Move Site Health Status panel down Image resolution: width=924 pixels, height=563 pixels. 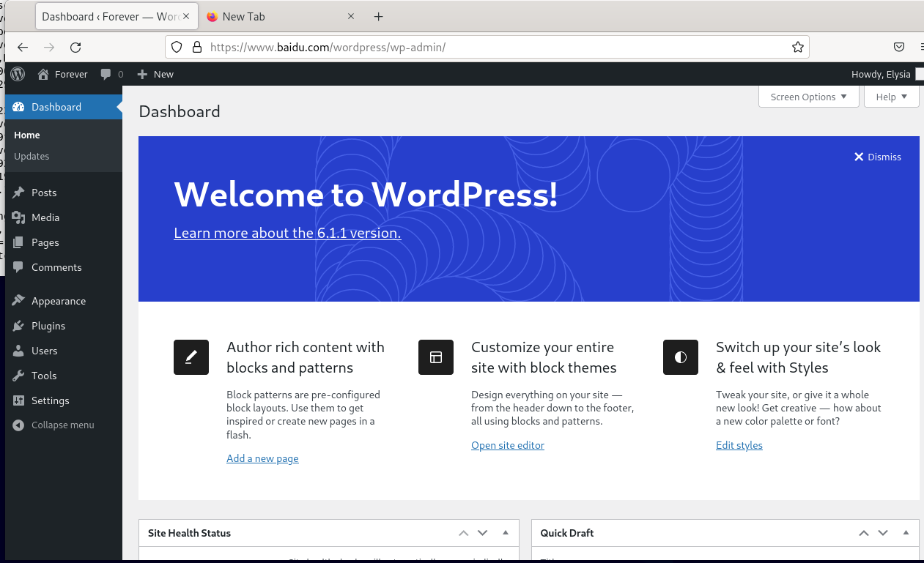tap(482, 533)
